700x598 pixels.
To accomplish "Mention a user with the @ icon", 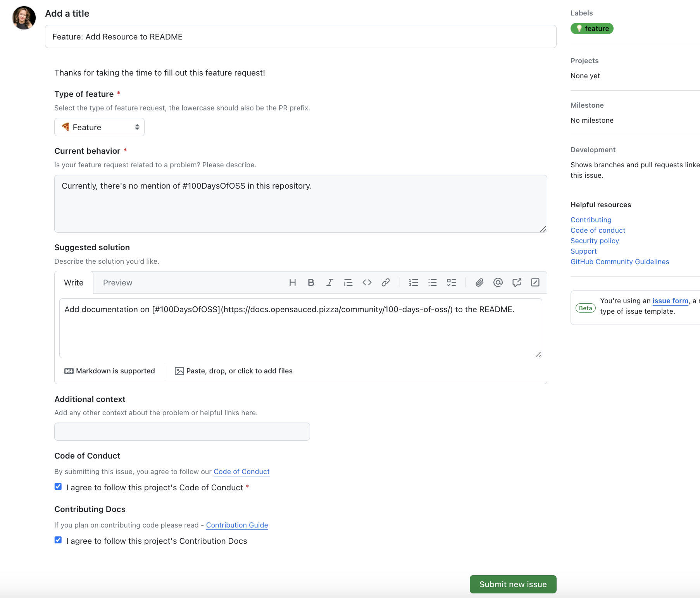I will 498,282.
